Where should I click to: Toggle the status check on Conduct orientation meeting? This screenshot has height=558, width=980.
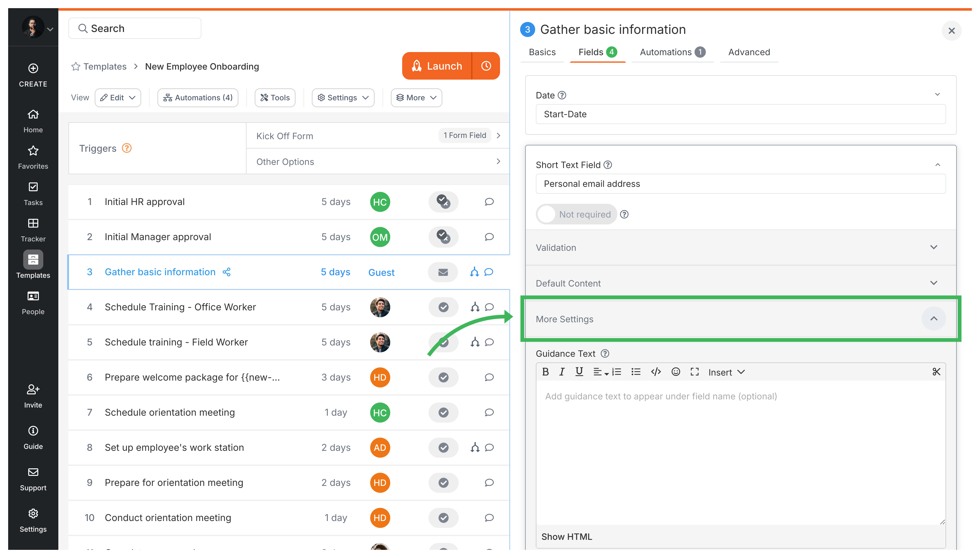click(x=443, y=518)
